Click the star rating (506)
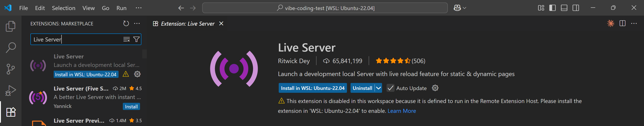The height and width of the screenshot is (126, 644). click(x=400, y=61)
